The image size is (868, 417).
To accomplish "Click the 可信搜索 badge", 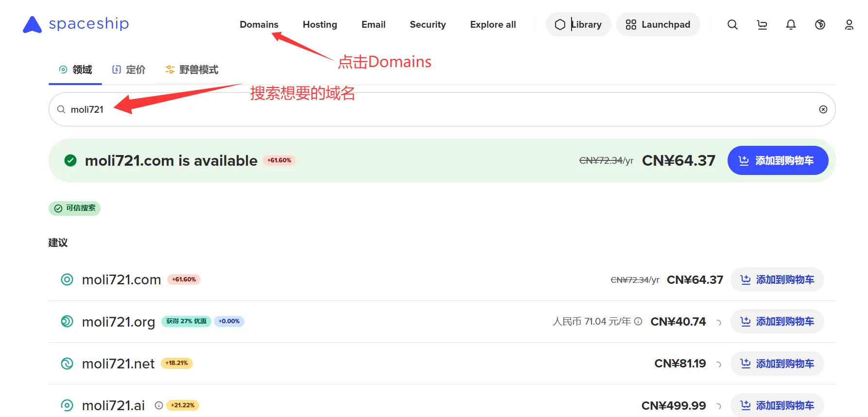I will coord(74,208).
